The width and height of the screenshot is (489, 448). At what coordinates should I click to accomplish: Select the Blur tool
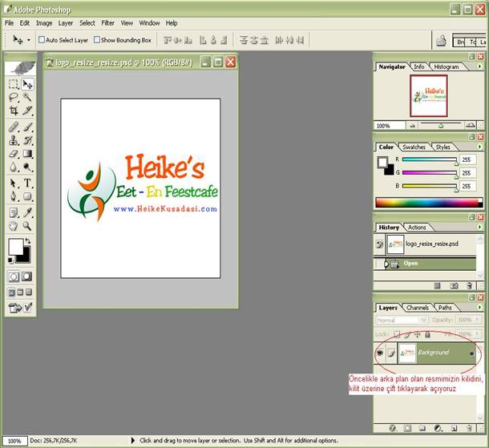click(x=13, y=167)
